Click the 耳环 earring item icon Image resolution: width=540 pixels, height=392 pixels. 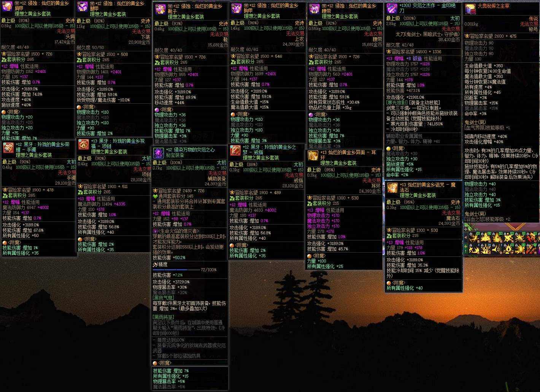pos(313,156)
